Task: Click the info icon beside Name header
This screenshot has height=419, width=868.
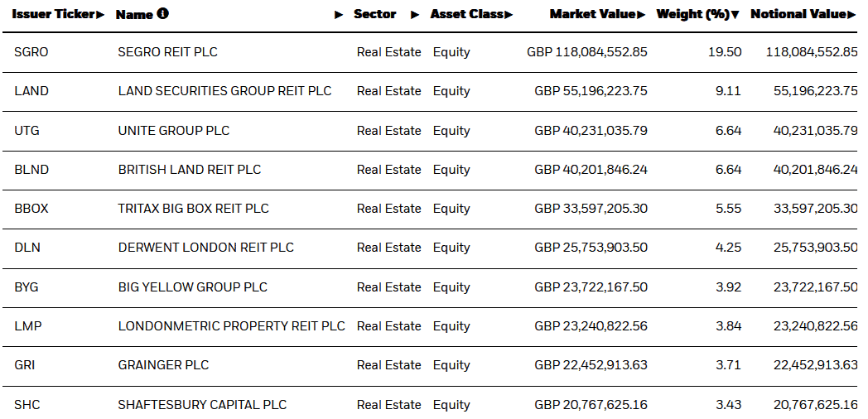Action: pyautogui.click(x=163, y=14)
